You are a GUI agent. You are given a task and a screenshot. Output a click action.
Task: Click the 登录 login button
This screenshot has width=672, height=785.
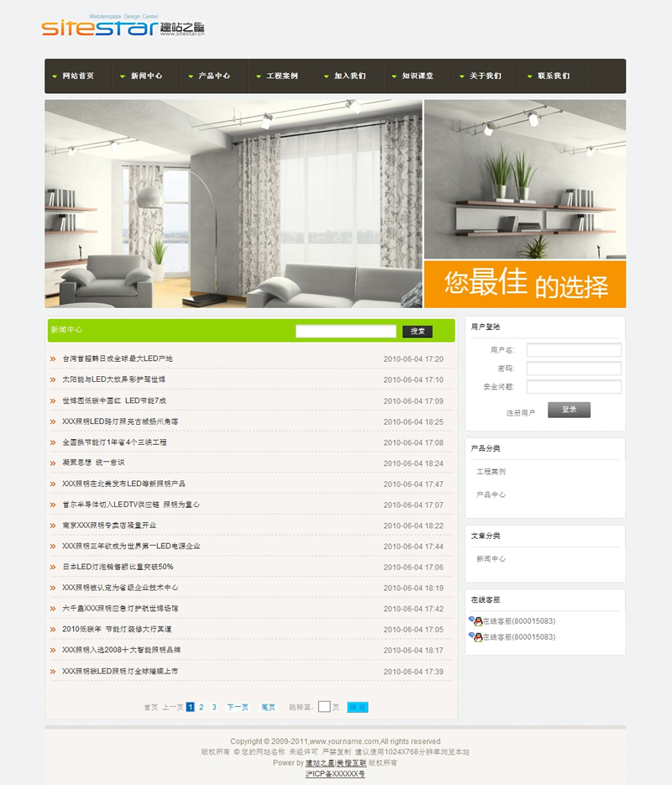569,410
